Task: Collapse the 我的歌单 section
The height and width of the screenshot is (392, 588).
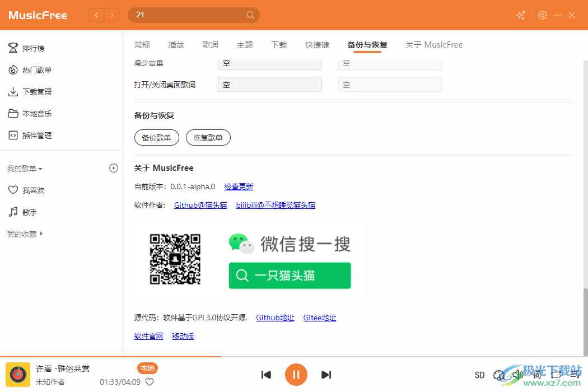Action: 25,169
